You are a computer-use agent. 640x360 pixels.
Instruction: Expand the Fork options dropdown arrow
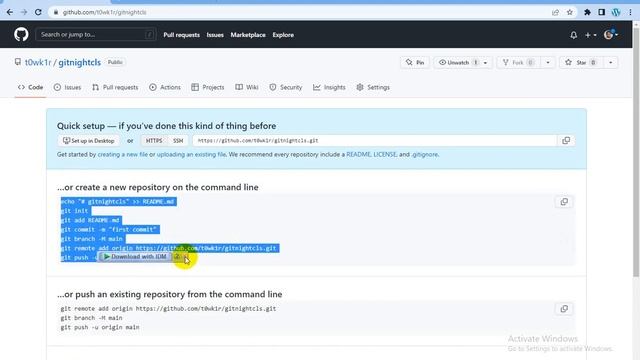coord(548,63)
